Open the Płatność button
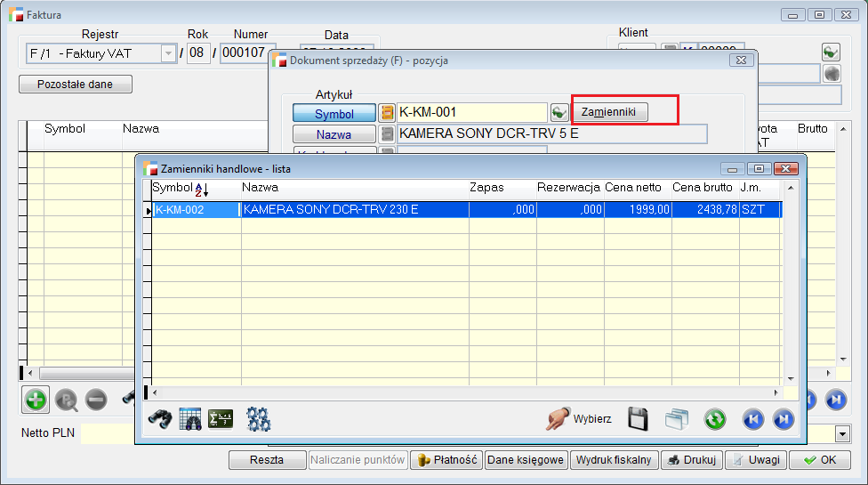 point(446,459)
